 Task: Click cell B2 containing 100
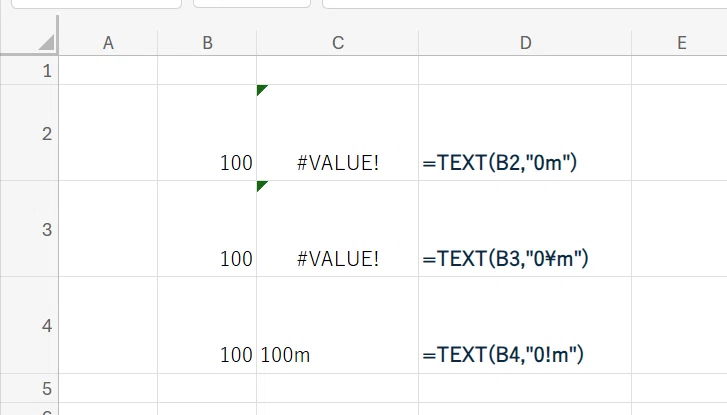click(207, 133)
